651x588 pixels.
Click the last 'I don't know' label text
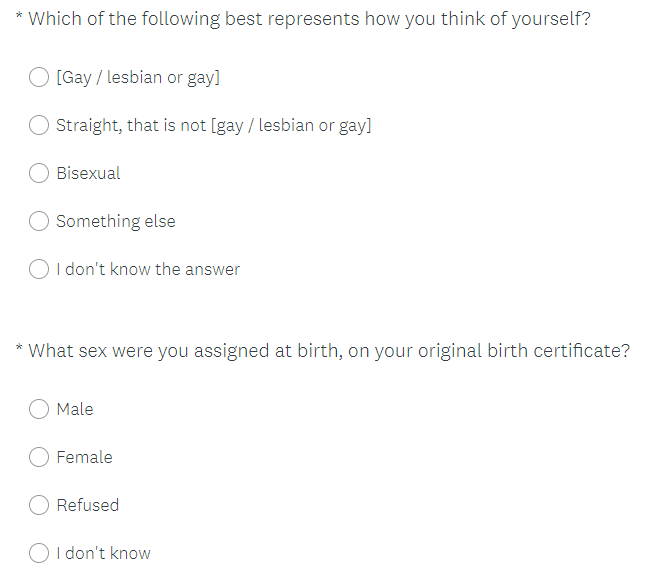point(103,553)
